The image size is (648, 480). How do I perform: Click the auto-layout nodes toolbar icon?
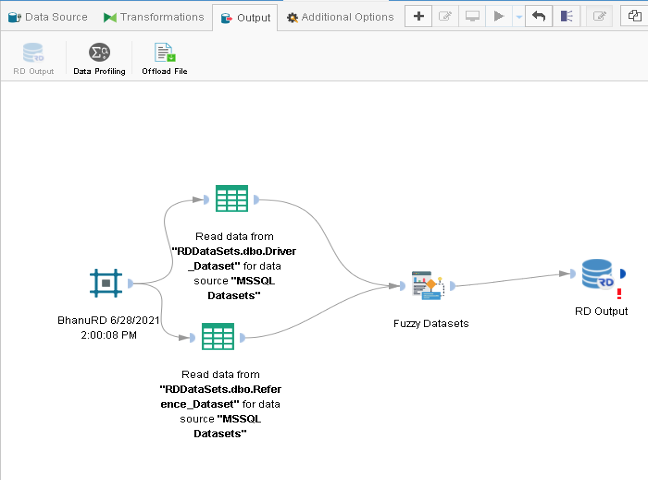pyautogui.click(x=567, y=16)
